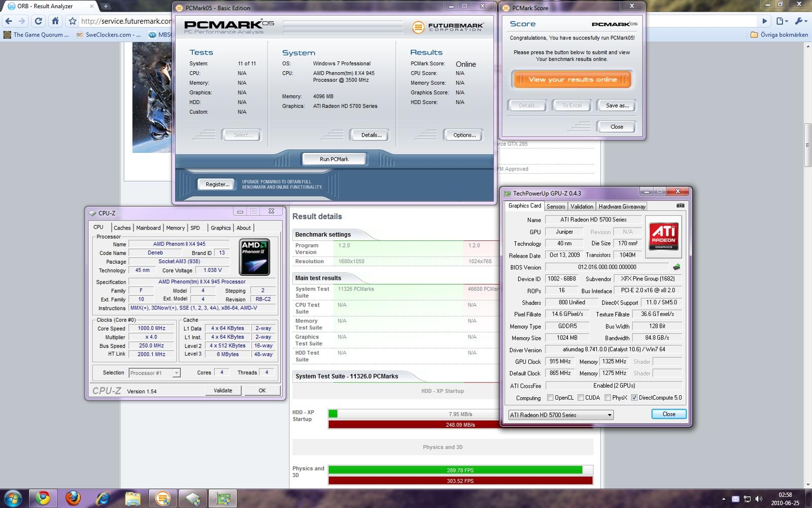The width and height of the screenshot is (812, 508).
Task: Open the Graphics tab in CPU-Z
Action: click(x=221, y=228)
